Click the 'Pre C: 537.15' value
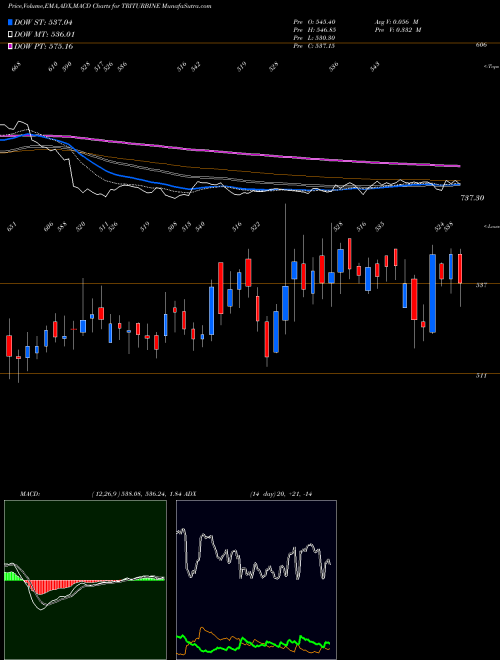 [x=314, y=46]
